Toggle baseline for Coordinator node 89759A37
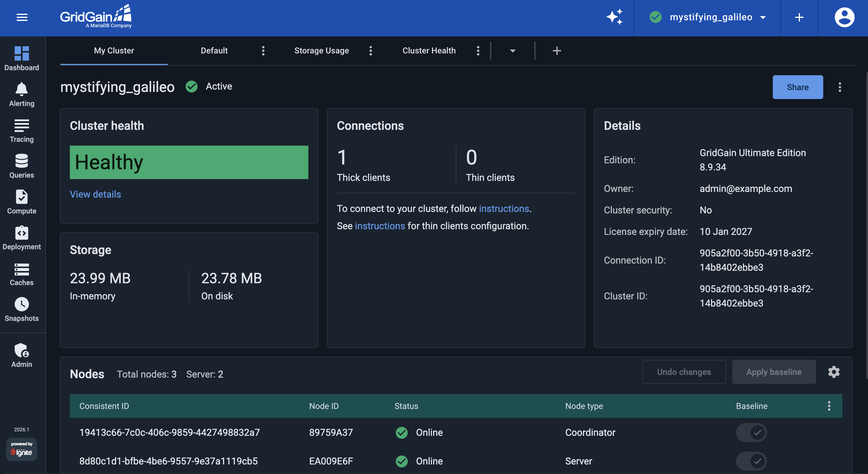Screen dimensions: 868x474 pos(751,432)
